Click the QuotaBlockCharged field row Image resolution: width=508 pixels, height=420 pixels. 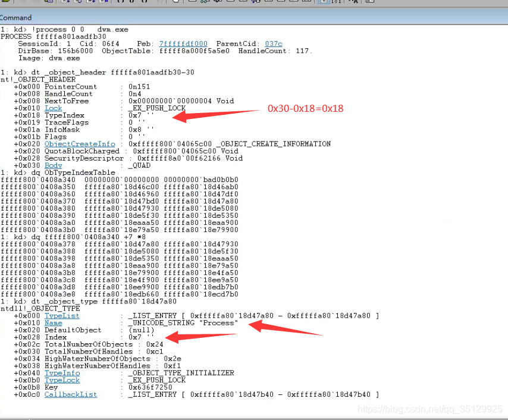[126, 151]
